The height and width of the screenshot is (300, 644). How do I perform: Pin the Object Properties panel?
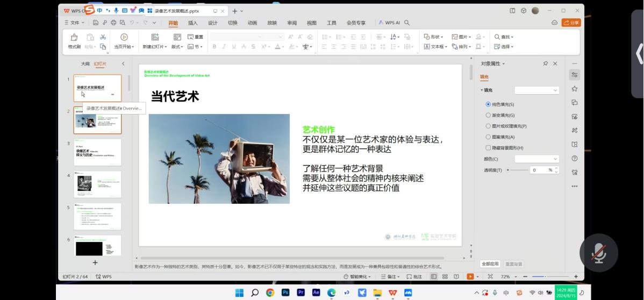545,63
